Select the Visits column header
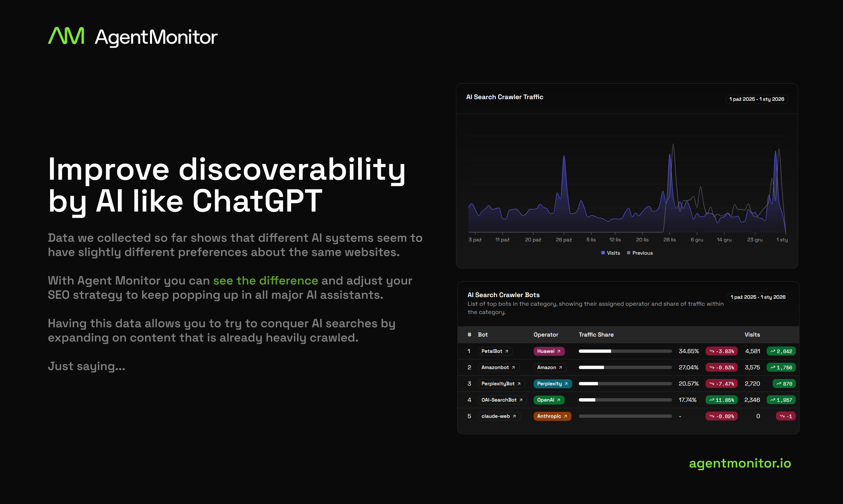843x504 pixels. tap(752, 335)
